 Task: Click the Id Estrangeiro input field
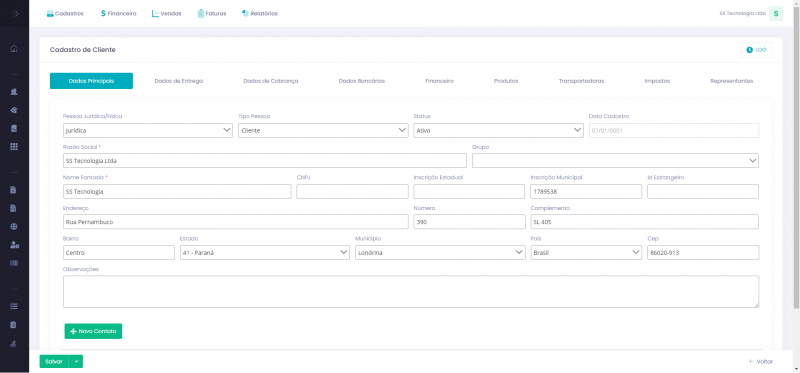point(703,191)
